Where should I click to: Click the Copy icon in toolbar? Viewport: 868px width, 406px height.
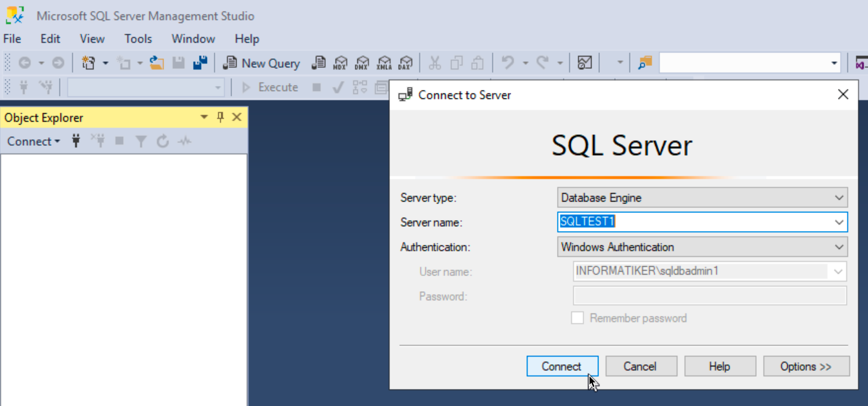tap(457, 63)
